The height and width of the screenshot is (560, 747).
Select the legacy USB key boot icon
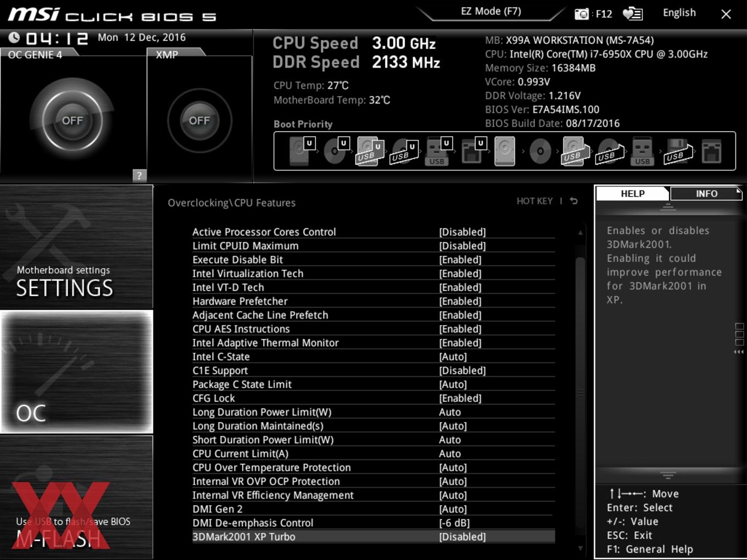[x=642, y=151]
